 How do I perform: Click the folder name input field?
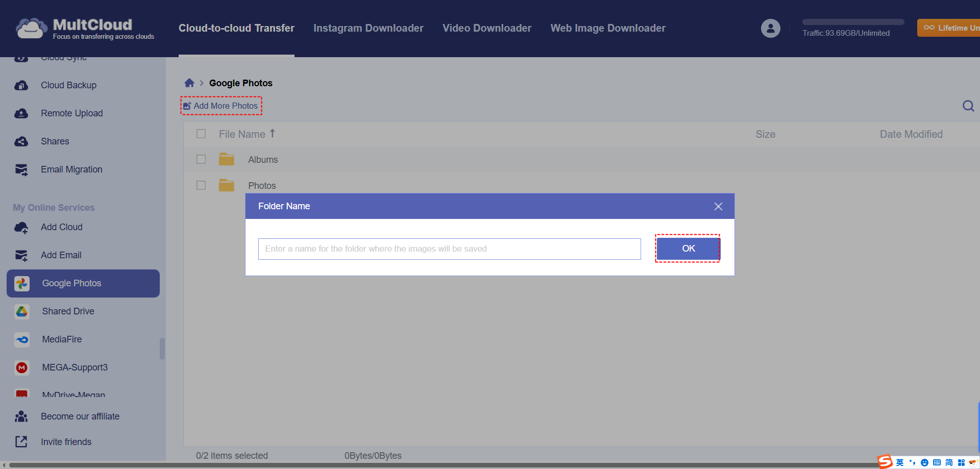449,249
